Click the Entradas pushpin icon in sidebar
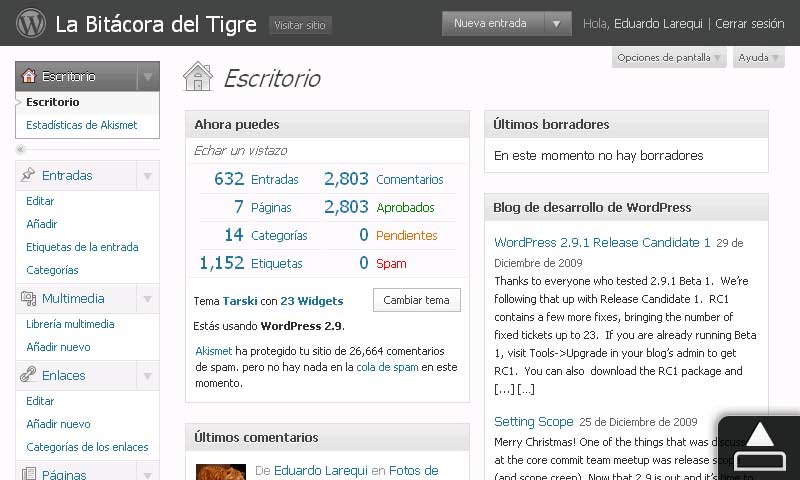This screenshot has height=480, width=800. [x=28, y=175]
